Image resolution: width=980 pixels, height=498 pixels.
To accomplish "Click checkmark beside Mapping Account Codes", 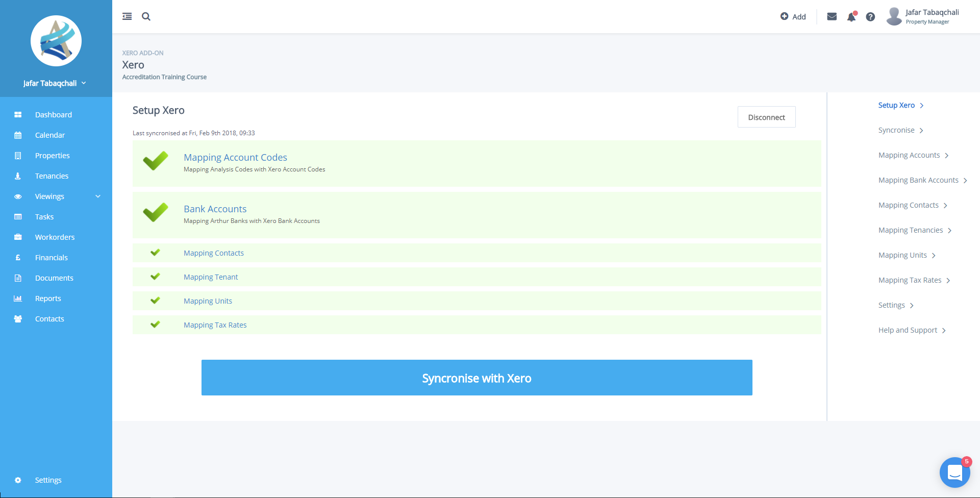I will click(x=156, y=161).
